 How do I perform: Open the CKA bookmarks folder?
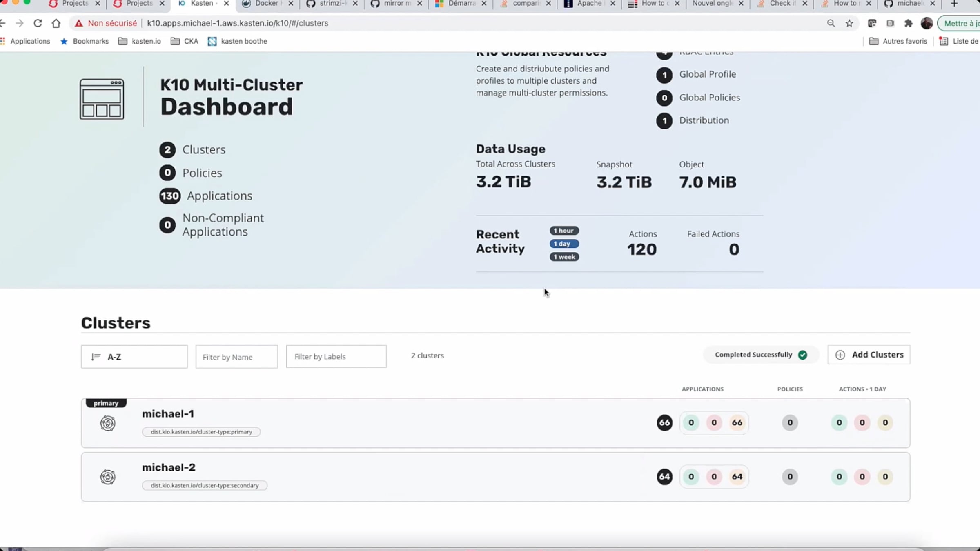pyautogui.click(x=185, y=41)
